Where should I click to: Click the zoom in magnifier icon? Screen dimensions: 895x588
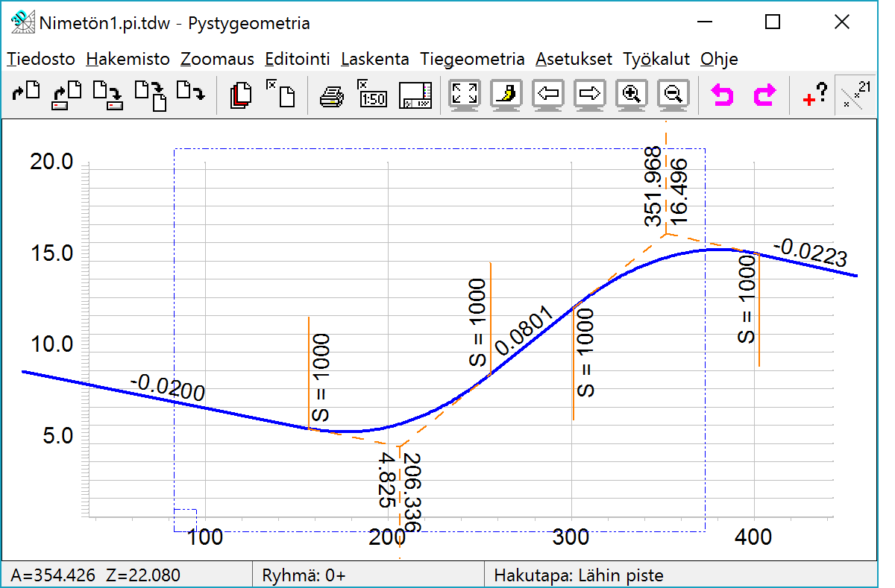[632, 95]
